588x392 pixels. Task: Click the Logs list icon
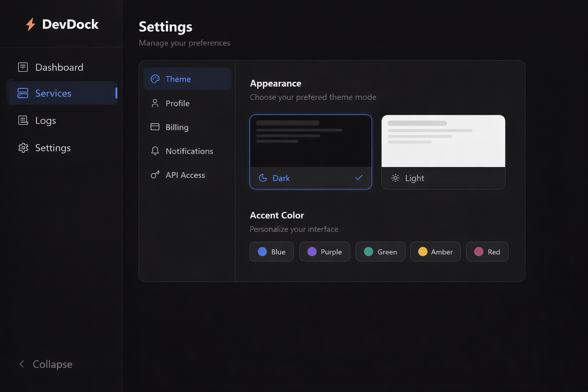pos(23,121)
